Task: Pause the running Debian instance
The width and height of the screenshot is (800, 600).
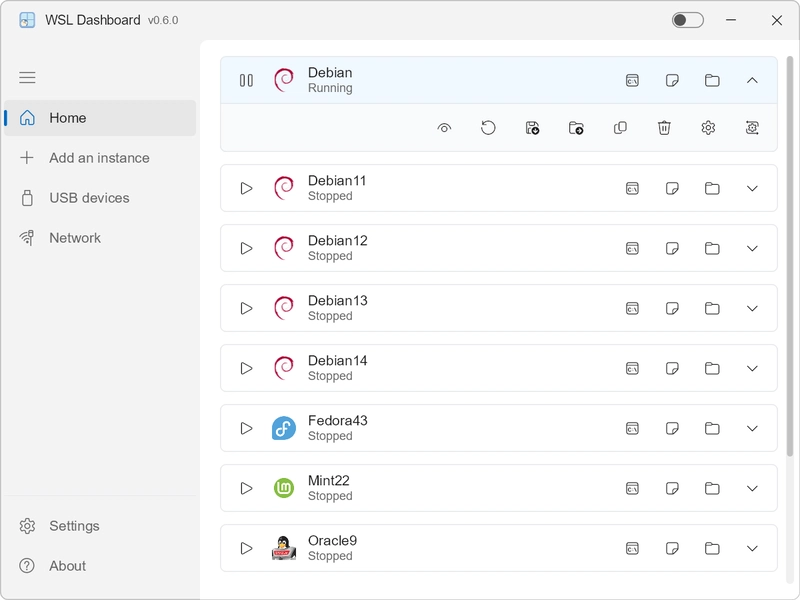Action: click(246, 80)
